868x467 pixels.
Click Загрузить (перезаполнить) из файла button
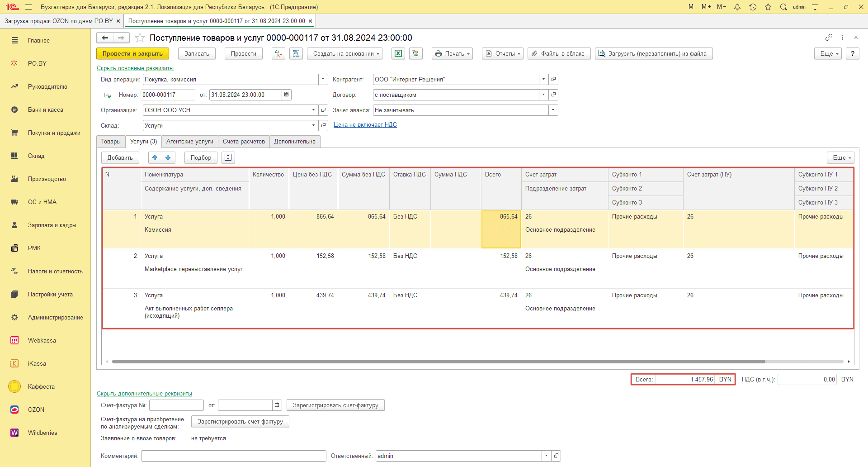[654, 53]
